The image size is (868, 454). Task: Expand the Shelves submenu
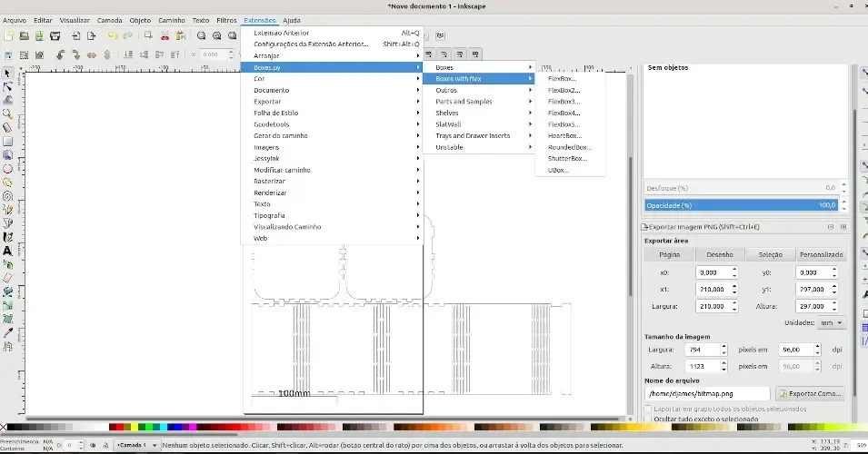pyautogui.click(x=479, y=113)
